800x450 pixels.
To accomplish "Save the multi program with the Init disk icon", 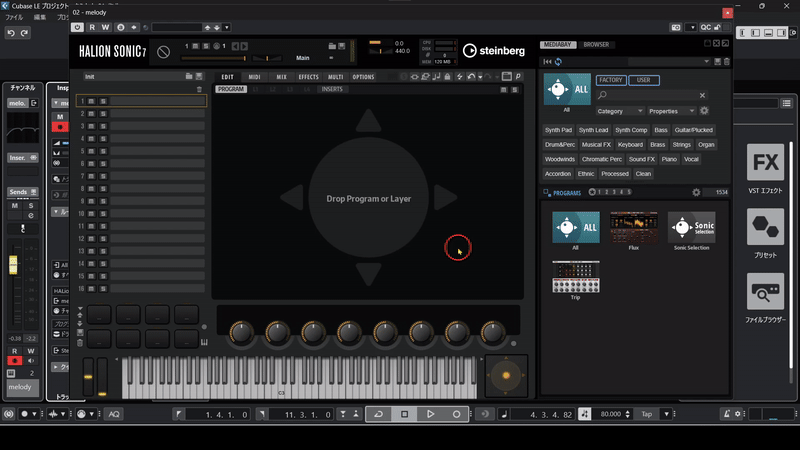I will (199, 77).
